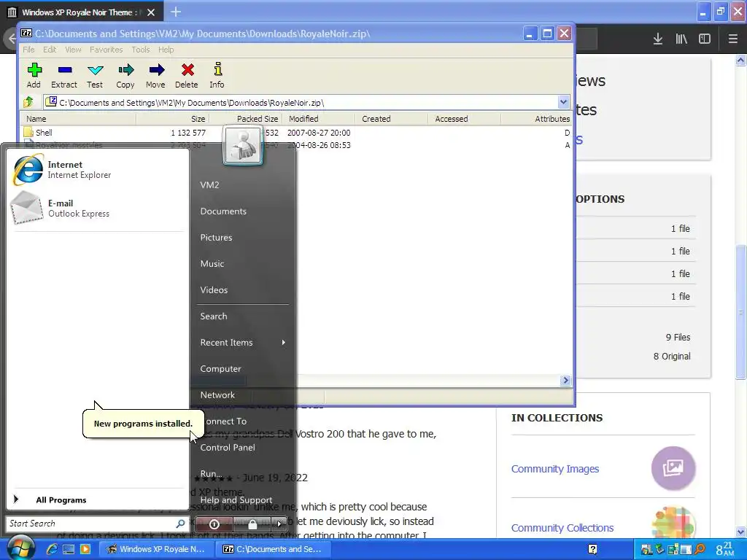Open Control Panel from the Start menu
This screenshot has height=560, width=747.
228,447
